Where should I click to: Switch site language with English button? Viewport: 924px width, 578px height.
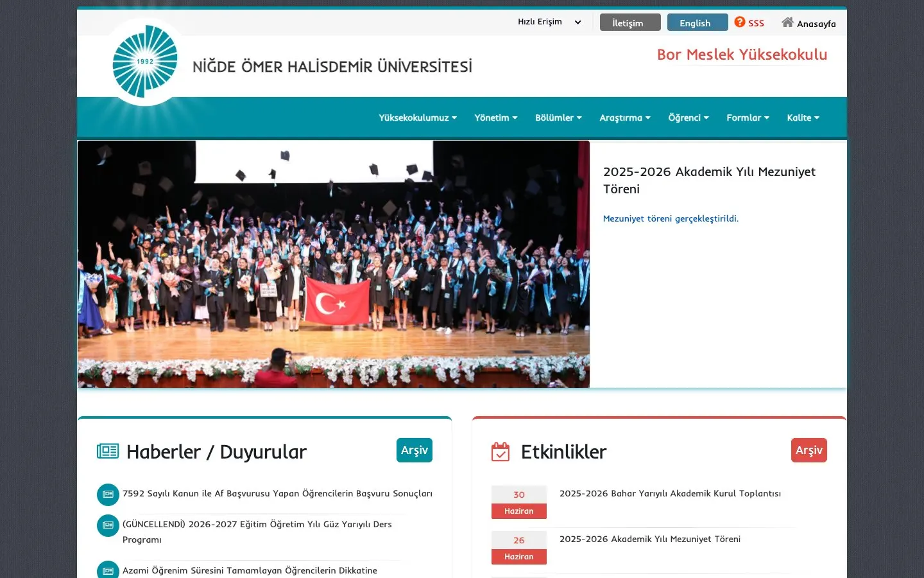(697, 22)
